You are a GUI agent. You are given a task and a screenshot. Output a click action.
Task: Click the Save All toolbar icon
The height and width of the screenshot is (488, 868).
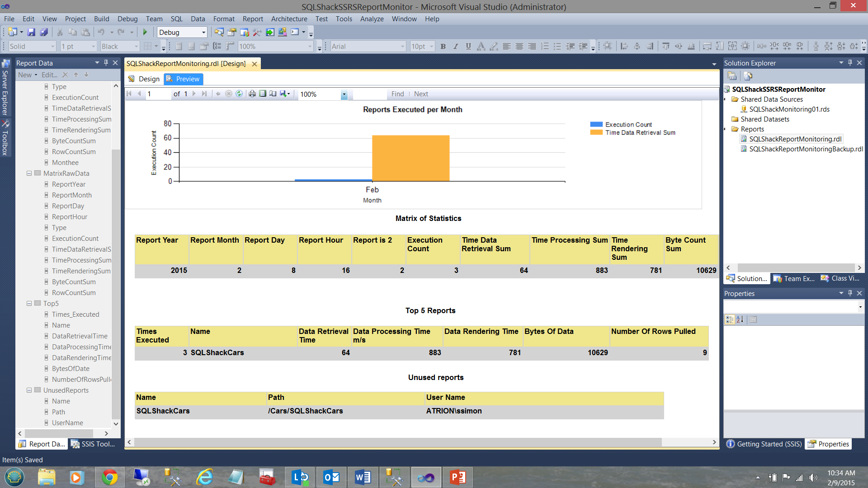[x=44, y=32]
